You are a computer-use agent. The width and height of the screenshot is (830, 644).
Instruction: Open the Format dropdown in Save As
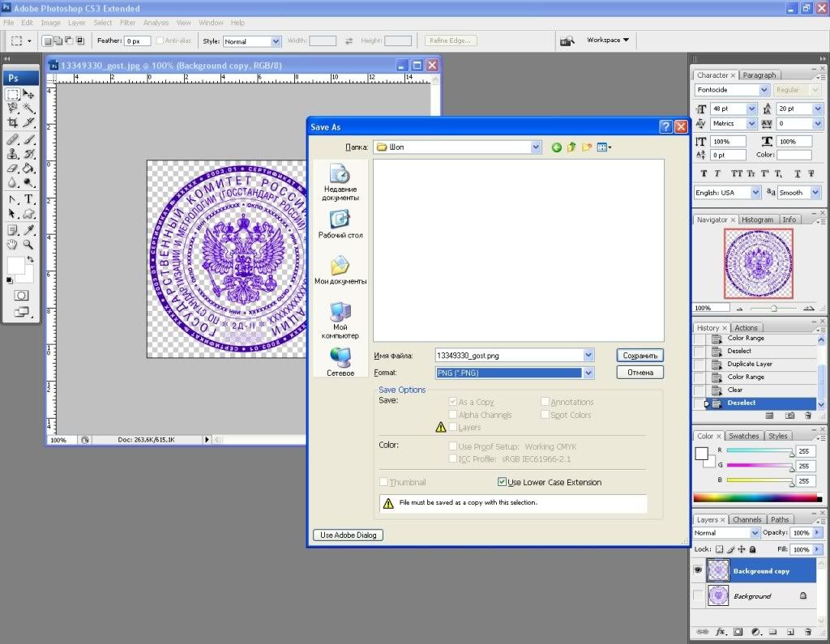point(588,373)
